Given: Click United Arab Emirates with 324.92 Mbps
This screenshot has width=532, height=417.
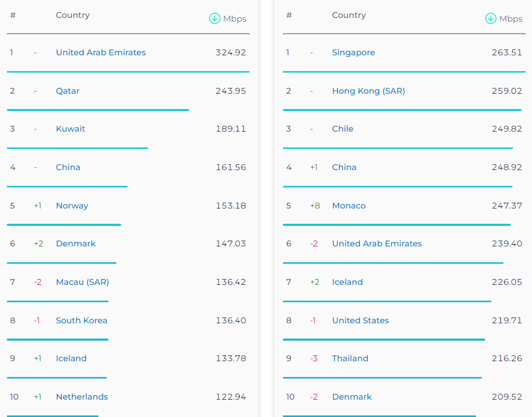Looking at the screenshot, I should point(101,53).
